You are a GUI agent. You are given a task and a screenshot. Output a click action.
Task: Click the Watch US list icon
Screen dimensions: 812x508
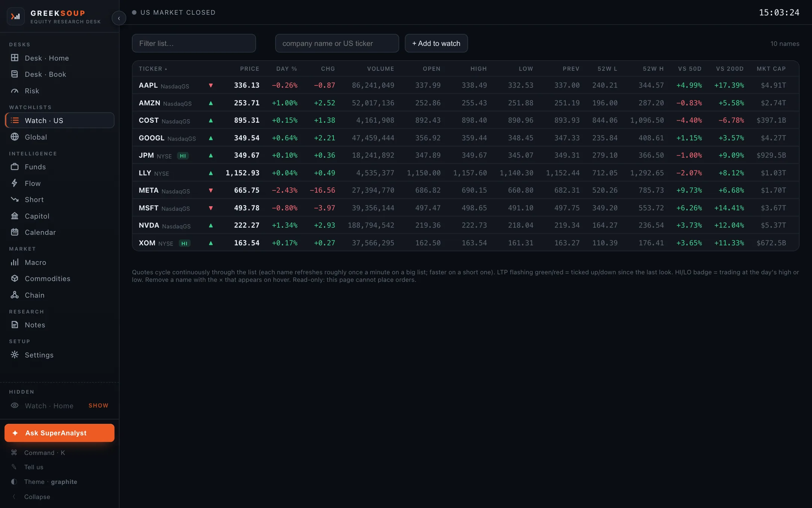(x=15, y=120)
